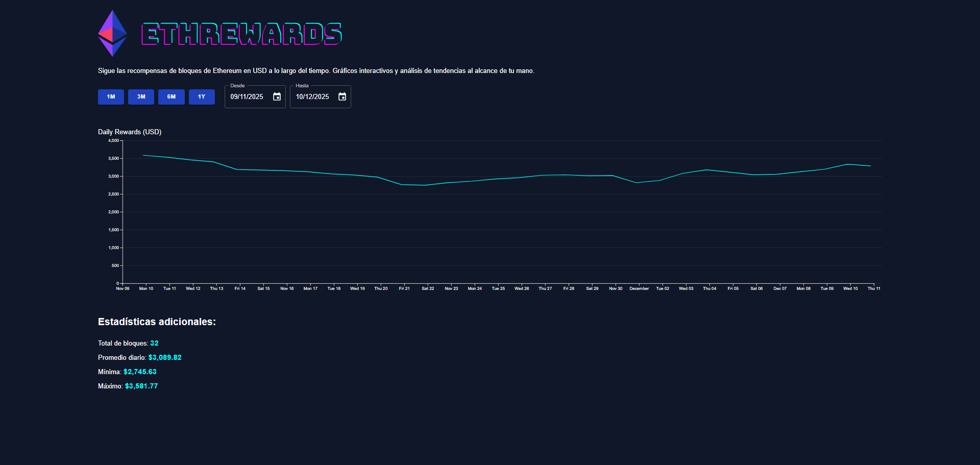Click the Hasta date input field

point(315,96)
